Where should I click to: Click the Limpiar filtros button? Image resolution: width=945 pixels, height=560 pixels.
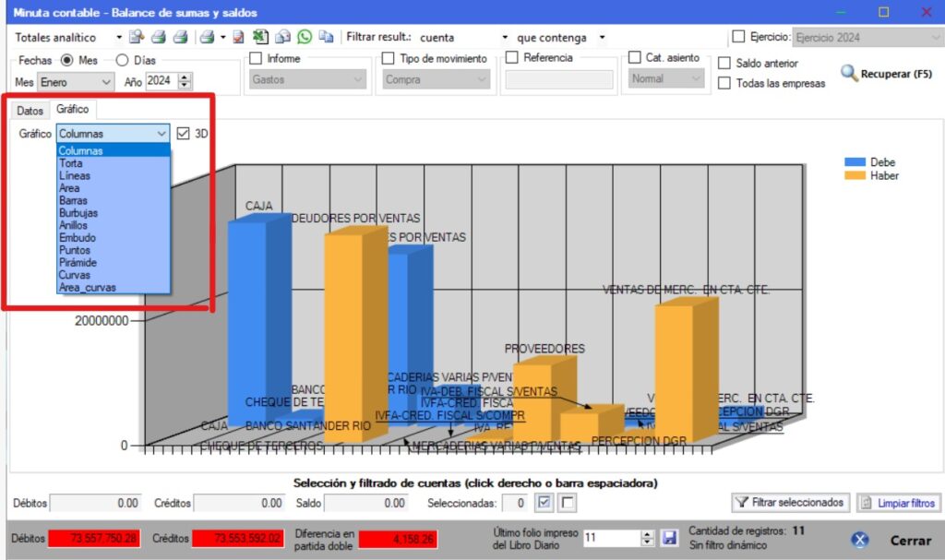898,503
